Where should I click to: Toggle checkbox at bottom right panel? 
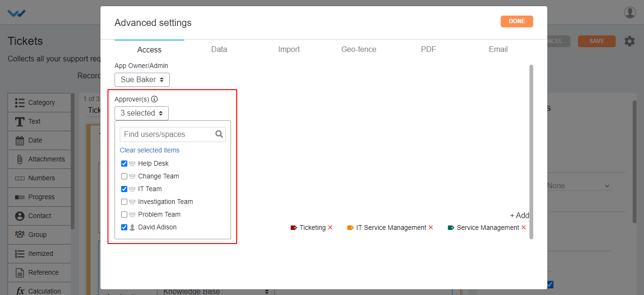tap(550, 285)
